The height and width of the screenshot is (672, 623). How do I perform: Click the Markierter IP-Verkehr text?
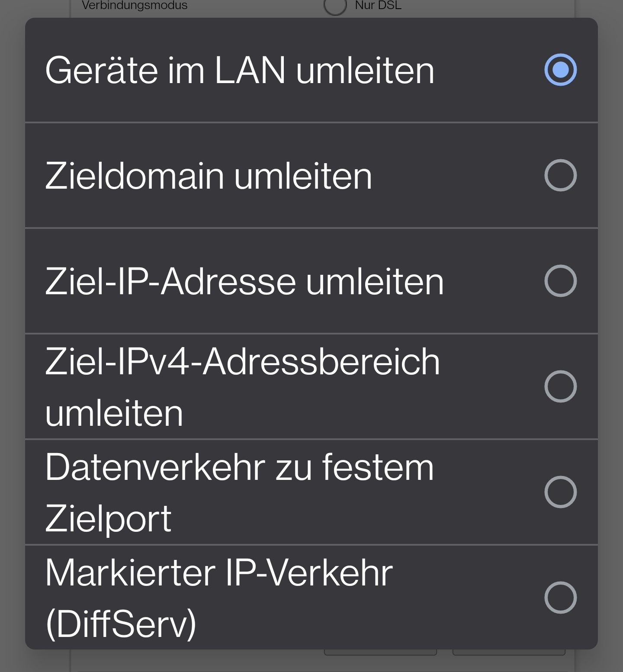[x=219, y=572]
